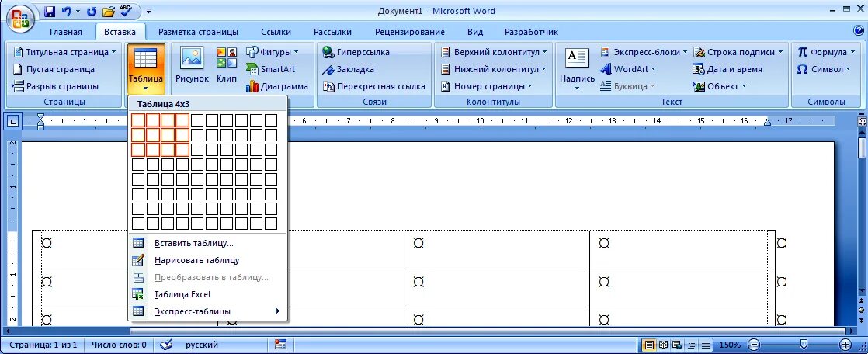Click the first-line indent marker on ruler
This screenshot has width=868, height=354.
pos(40,116)
